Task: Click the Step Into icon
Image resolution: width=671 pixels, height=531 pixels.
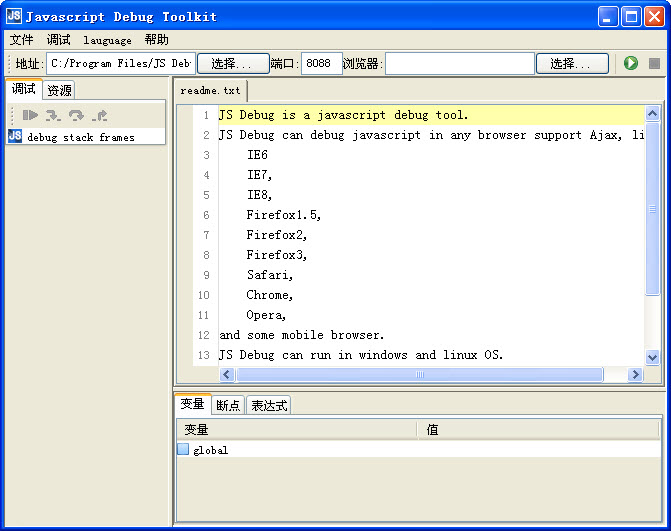Action: (x=53, y=115)
